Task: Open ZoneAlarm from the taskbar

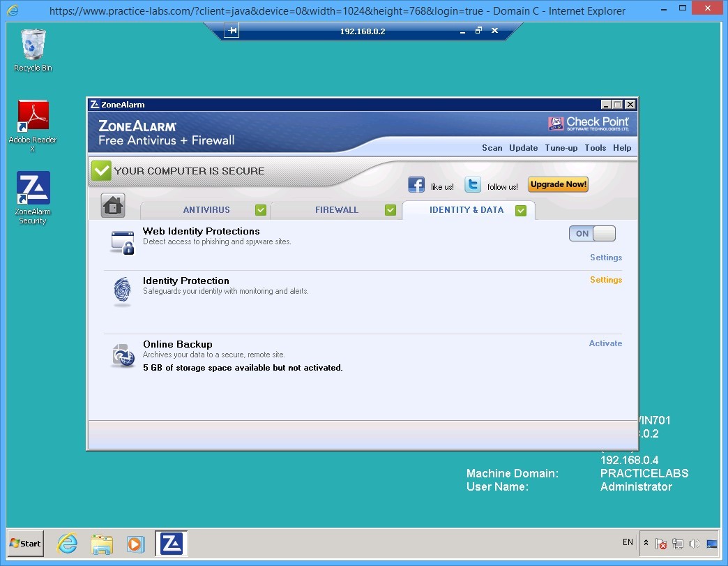Action: pyautogui.click(x=169, y=543)
